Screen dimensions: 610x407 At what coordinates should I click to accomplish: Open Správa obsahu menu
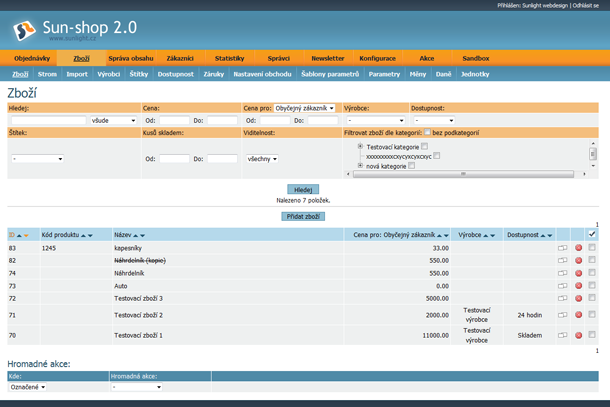[x=131, y=58]
